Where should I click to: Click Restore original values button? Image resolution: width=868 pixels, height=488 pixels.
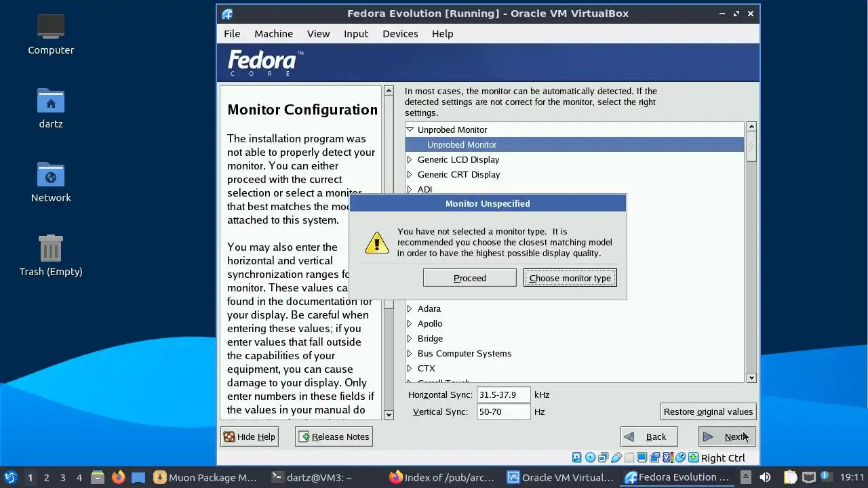(708, 411)
